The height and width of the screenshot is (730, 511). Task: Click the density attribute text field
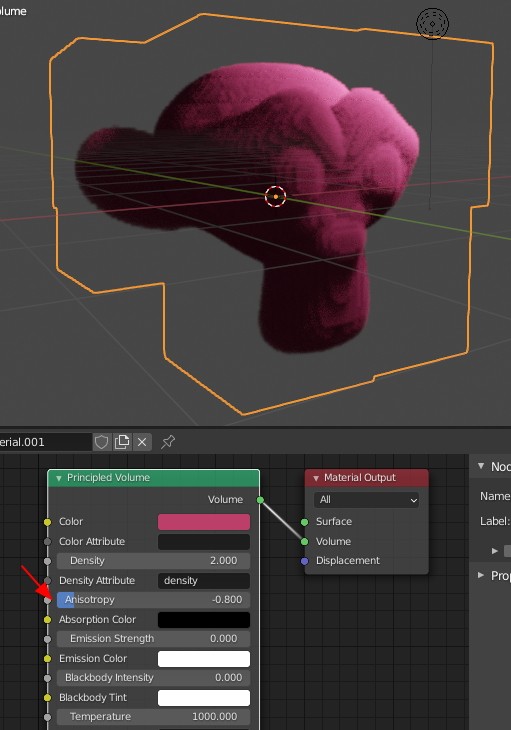click(x=204, y=581)
